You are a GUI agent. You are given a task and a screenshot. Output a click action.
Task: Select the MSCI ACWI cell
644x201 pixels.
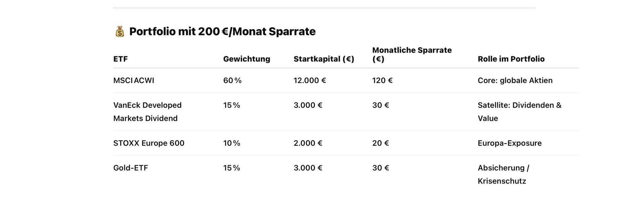coord(134,81)
